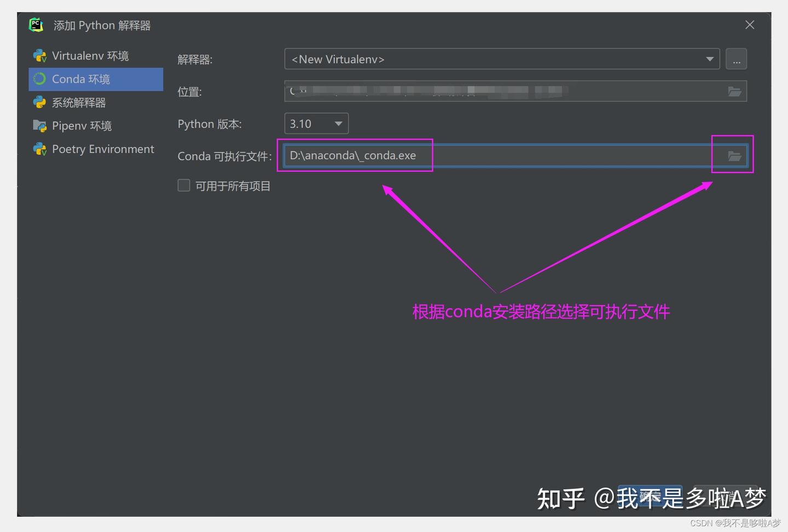Select Conda 环境 in the sidebar
This screenshot has height=532, width=788.
click(x=96, y=79)
